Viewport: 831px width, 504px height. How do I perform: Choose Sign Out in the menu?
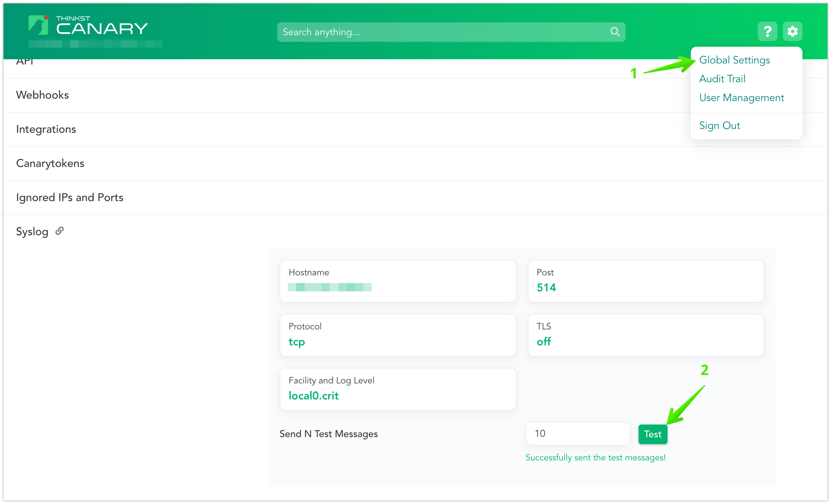(x=719, y=125)
